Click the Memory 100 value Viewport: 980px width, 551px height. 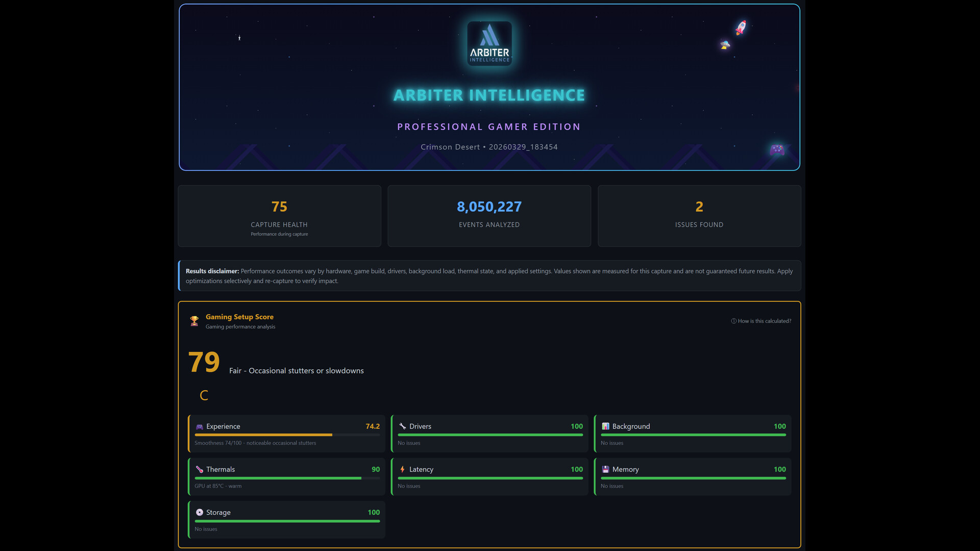click(x=780, y=469)
